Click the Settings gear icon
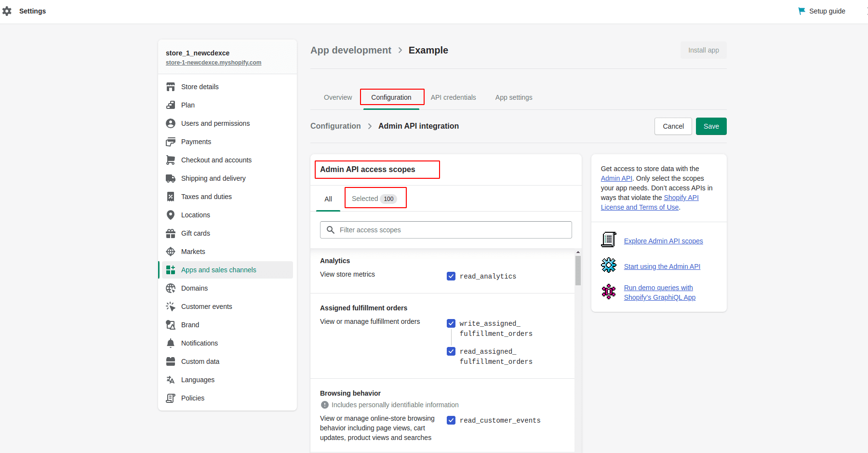This screenshot has width=868, height=453. 7,11
